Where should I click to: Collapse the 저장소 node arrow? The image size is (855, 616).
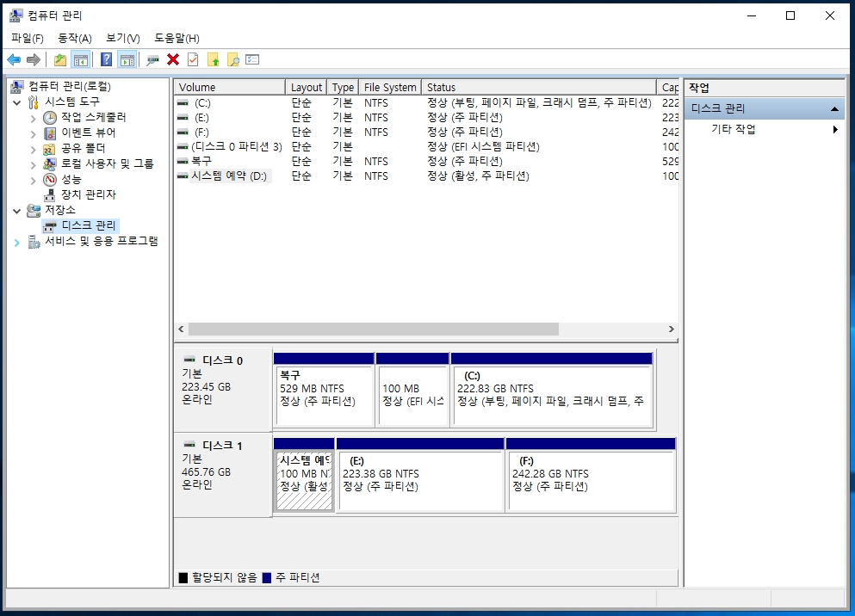[x=17, y=210]
